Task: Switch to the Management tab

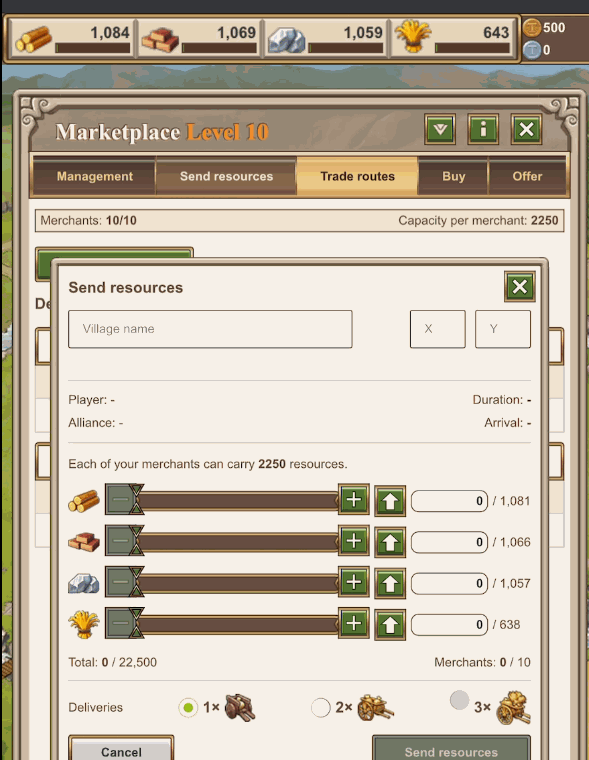Action: tap(95, 176)
